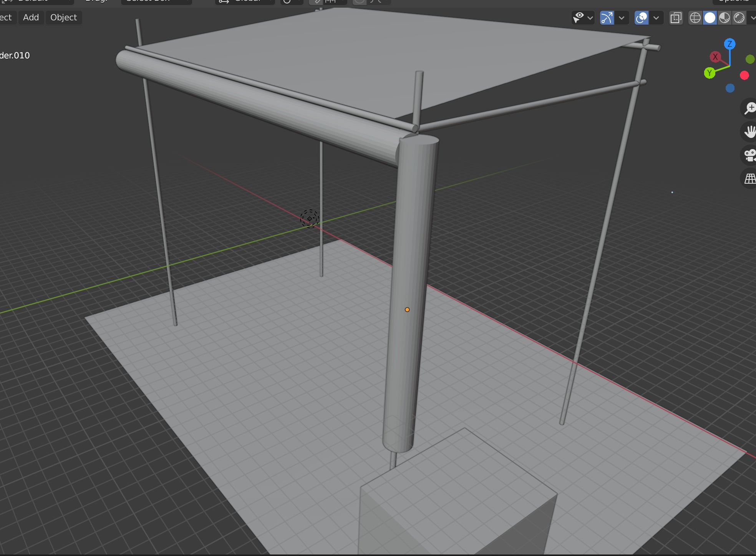Screen dimensions: 756x556
Task: Click the zoom view magnifier icon
Action: pos(749,108)
